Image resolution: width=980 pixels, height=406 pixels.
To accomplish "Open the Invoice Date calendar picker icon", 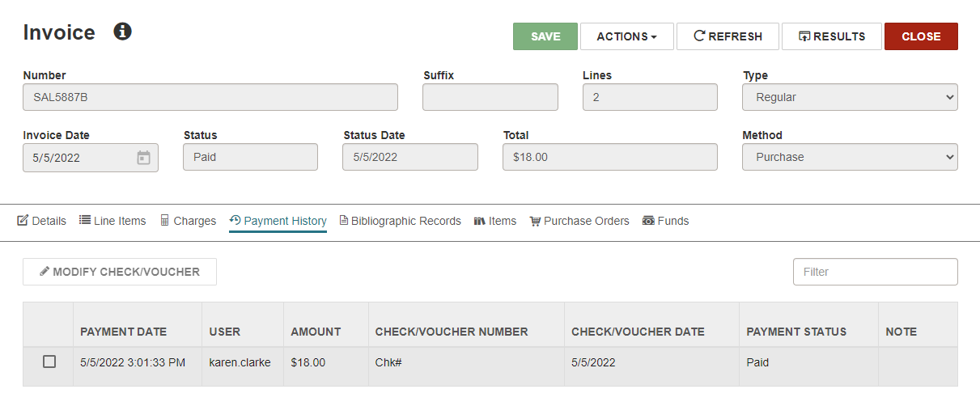I will pyautogui.click(x=143, y=158).
